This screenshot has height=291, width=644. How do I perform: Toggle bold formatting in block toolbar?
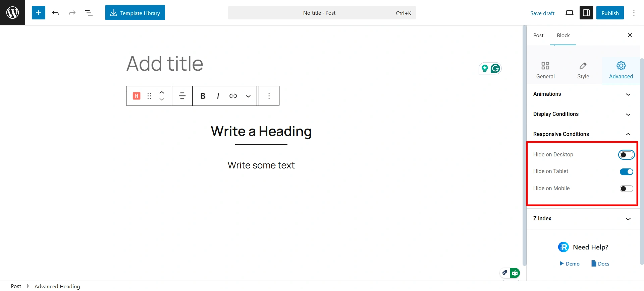point(203,96)
